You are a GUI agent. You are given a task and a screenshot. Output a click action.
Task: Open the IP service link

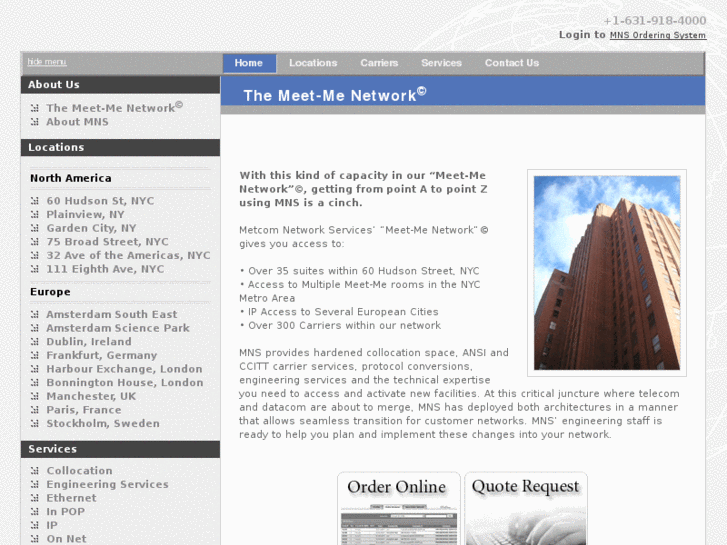(52, 526)
